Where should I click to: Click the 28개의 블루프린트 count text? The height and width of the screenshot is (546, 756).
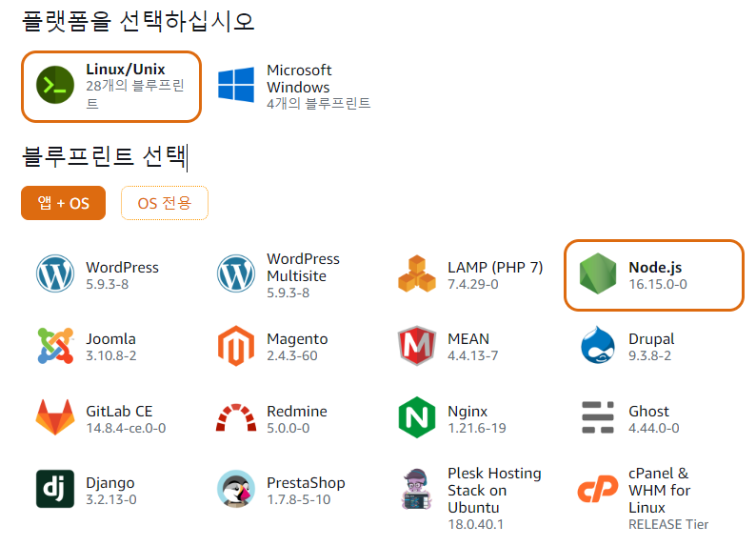(x=135, y=94)
